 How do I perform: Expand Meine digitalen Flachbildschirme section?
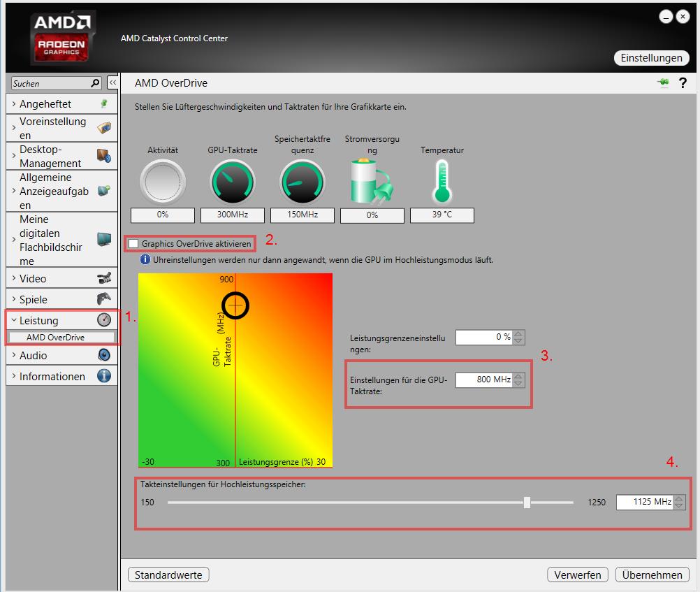14,240
